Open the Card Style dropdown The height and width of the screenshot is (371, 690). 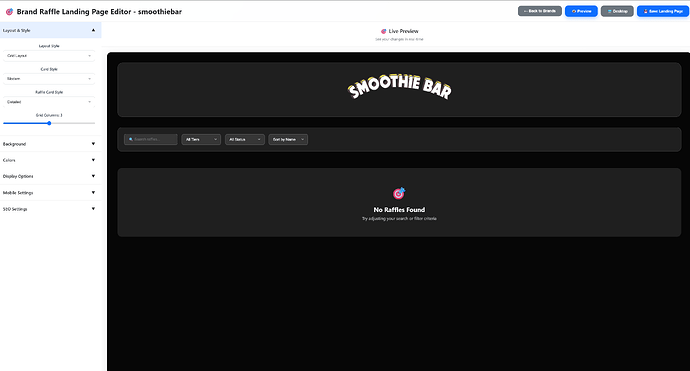tap(49, 79)
